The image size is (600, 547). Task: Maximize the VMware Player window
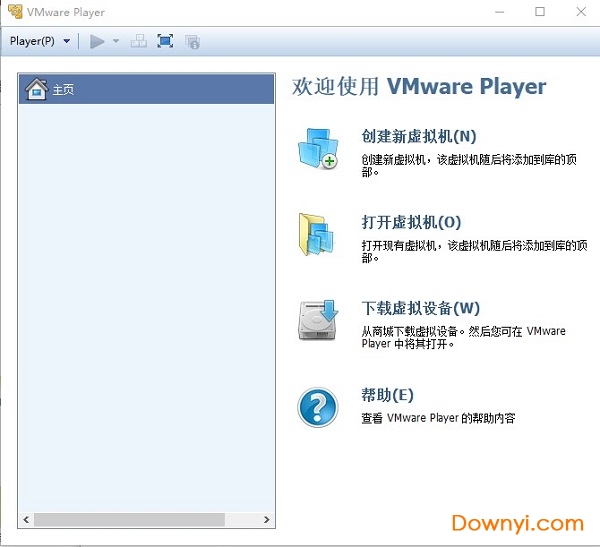tap(540, 12)
